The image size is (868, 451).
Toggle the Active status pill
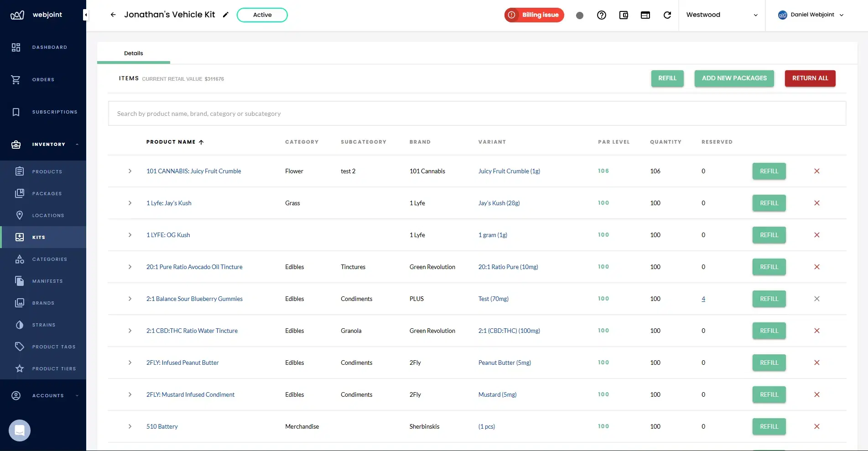pos(262,15)
